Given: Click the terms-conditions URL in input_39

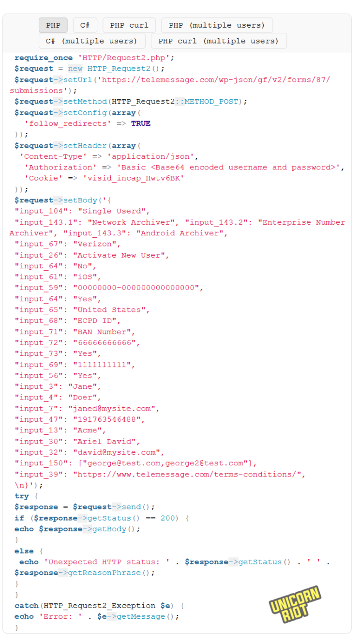Looking at the screenshot, I should click(189, 474).
